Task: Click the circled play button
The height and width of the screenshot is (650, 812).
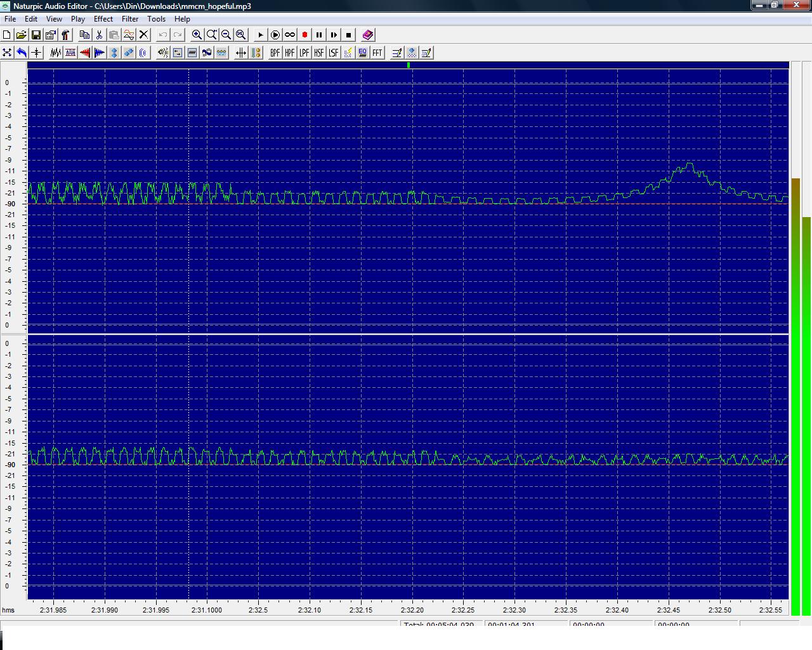Action: tap(275, 35)
